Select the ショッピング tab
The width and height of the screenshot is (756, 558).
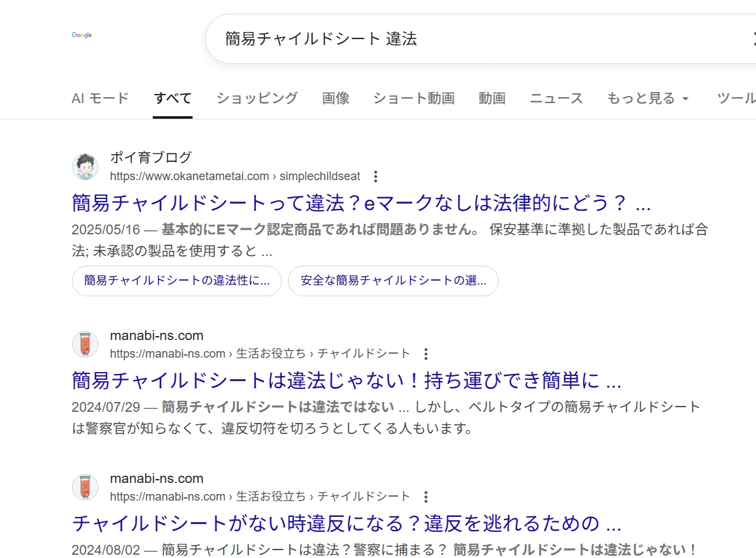pyautogui.click(x=257, y=99)
